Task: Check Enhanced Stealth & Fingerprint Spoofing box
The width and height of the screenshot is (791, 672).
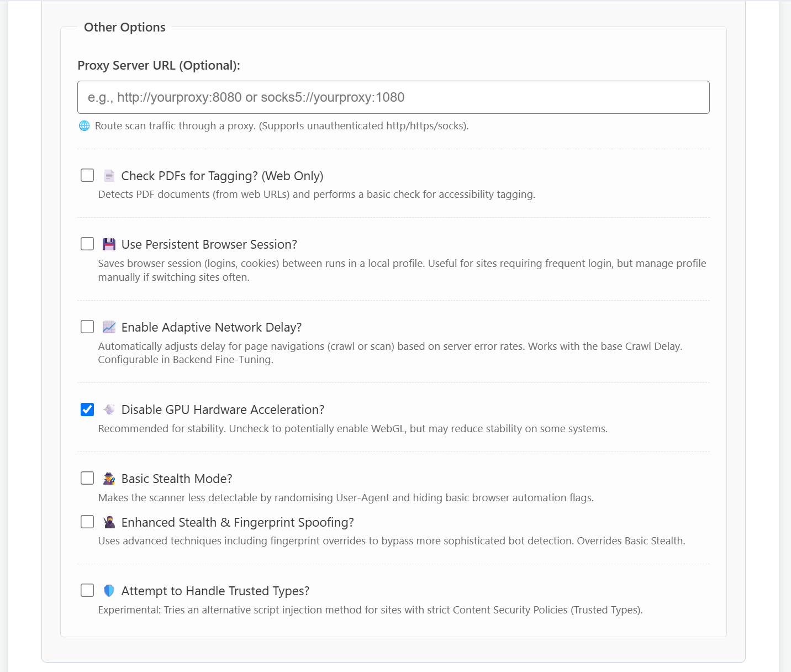Action: pyautogui.click(x=87, y=522)
